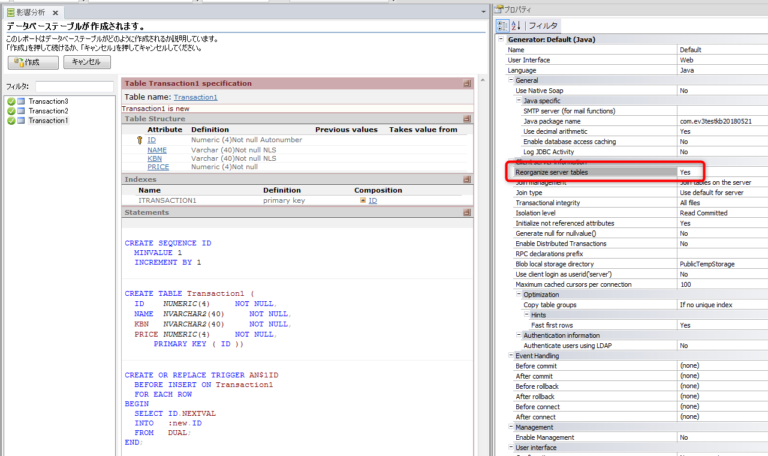Collapse the Table Structure section icon

467,119
